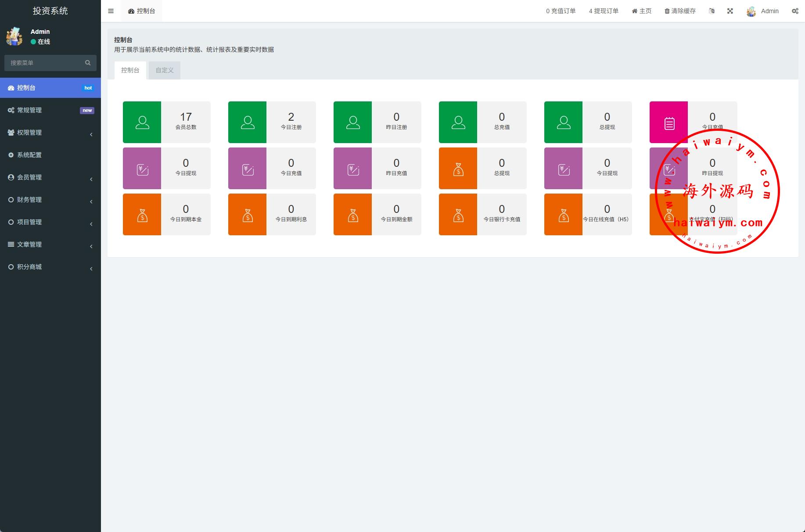
Task: Click the purple yen icon for 今日提现
Action: [x=142, y=168]
